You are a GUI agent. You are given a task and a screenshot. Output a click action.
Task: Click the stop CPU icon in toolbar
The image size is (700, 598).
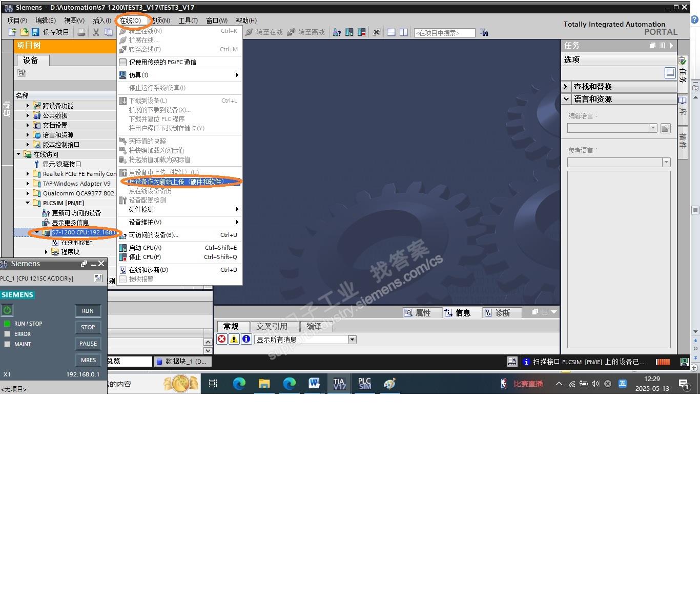point(361,32)
